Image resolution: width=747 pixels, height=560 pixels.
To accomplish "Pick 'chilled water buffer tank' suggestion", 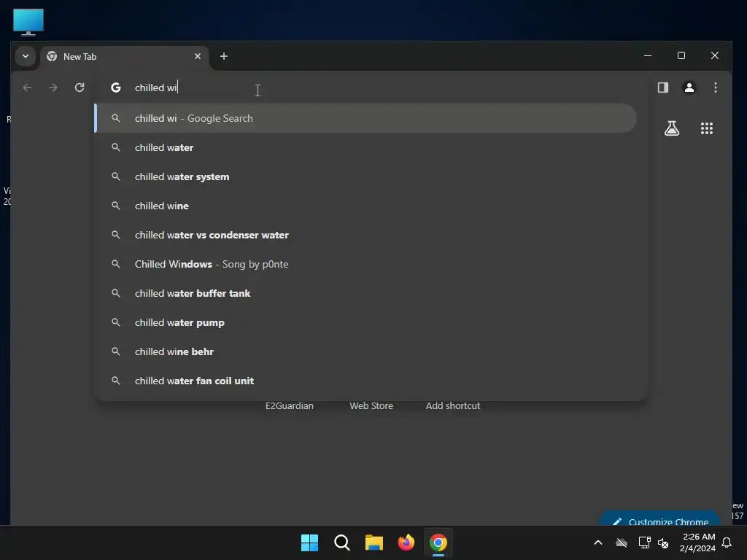I will tap(365, 293).
